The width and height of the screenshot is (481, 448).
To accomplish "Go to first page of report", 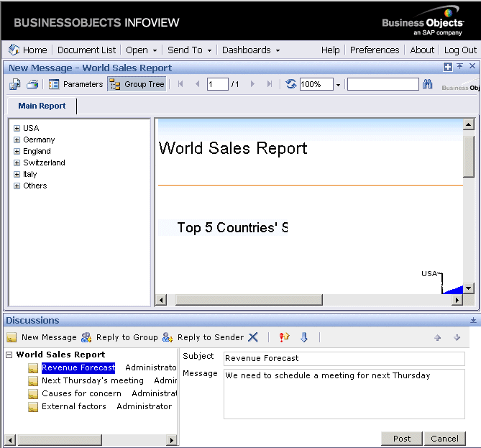I will pyautogui.click(x=180, y=83).
